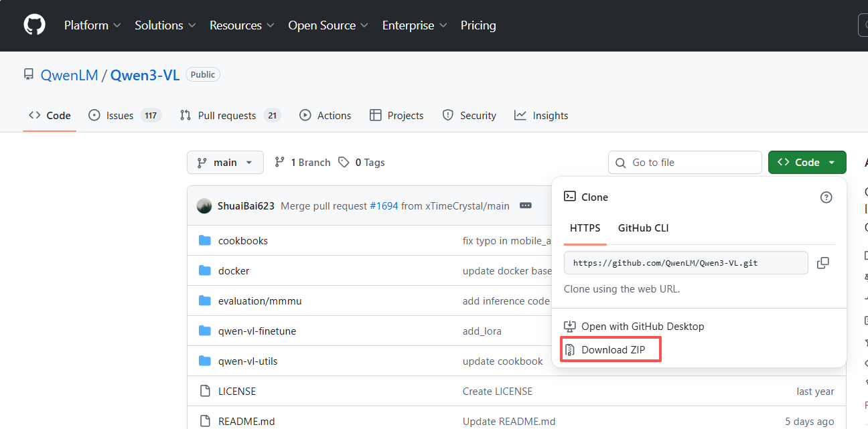
Task: Select the HTTPS clone tab
Action: [585, 228]
